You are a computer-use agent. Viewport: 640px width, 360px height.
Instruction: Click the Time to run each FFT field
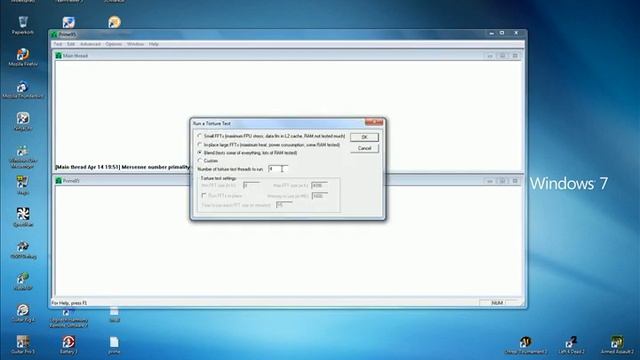pyautogui.click(x=284, y=205)
